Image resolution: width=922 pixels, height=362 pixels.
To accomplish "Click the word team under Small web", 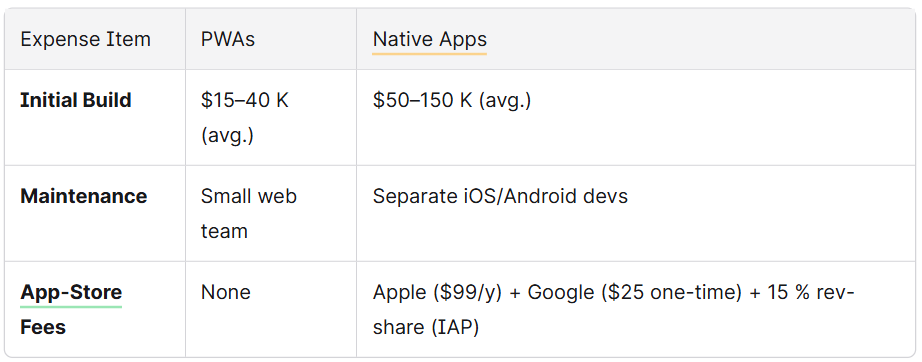I will pyautogui.click(x=224, y=231).
